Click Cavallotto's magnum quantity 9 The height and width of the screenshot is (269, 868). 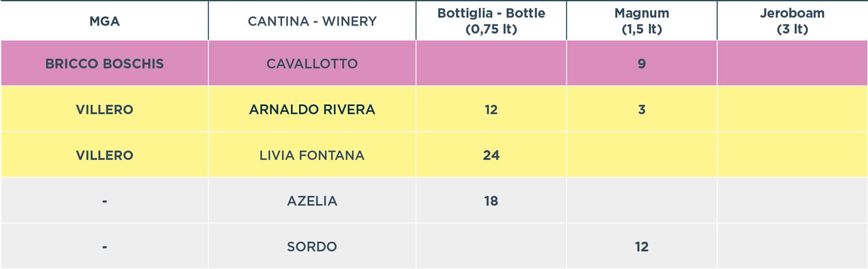pos(642,64)
